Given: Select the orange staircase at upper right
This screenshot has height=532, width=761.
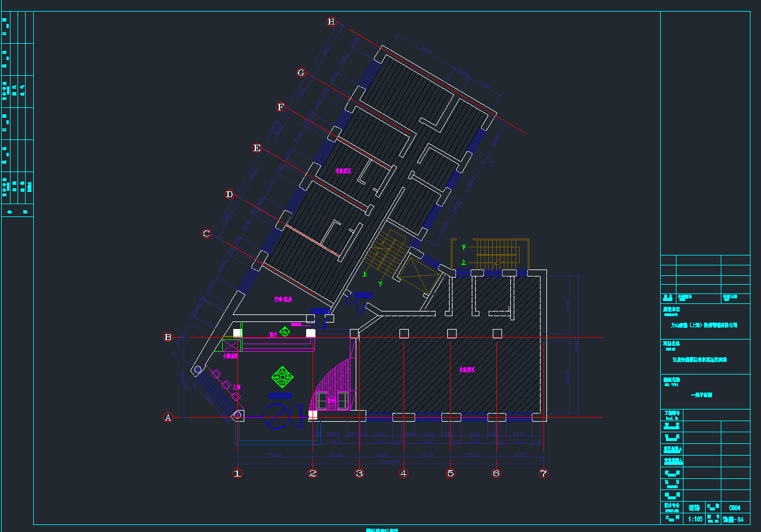Looking at the screenshot, I should pos(497,254).
